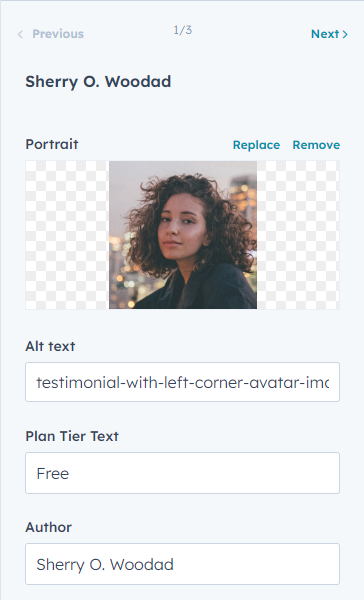364x600 pixels.
Task: Click the 1/3 item counter
Action: coord(183,30)
